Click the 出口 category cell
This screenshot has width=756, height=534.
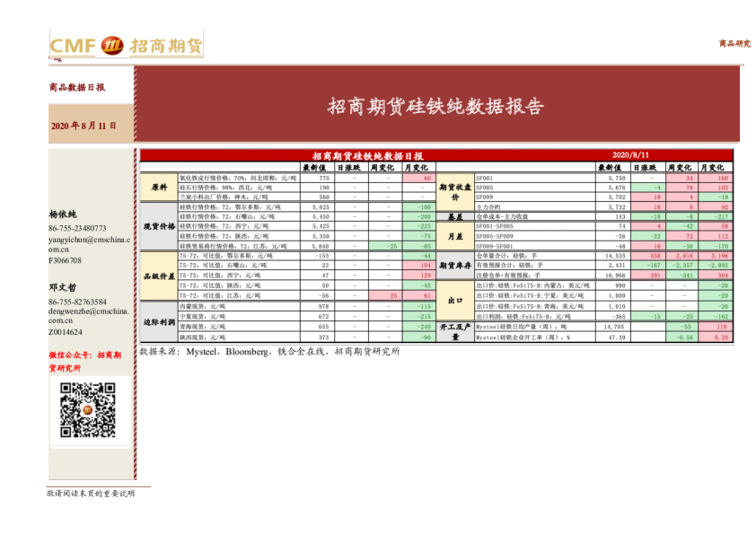coord(455,301)
